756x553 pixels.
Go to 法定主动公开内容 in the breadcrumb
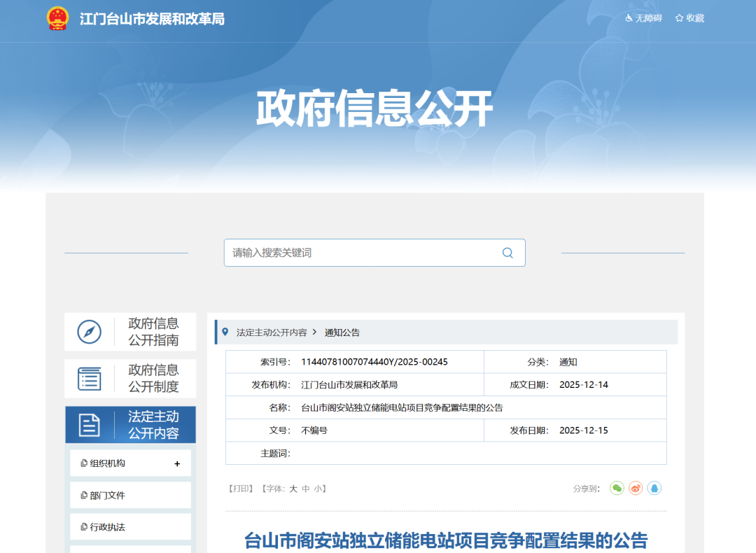coord(272,332)
